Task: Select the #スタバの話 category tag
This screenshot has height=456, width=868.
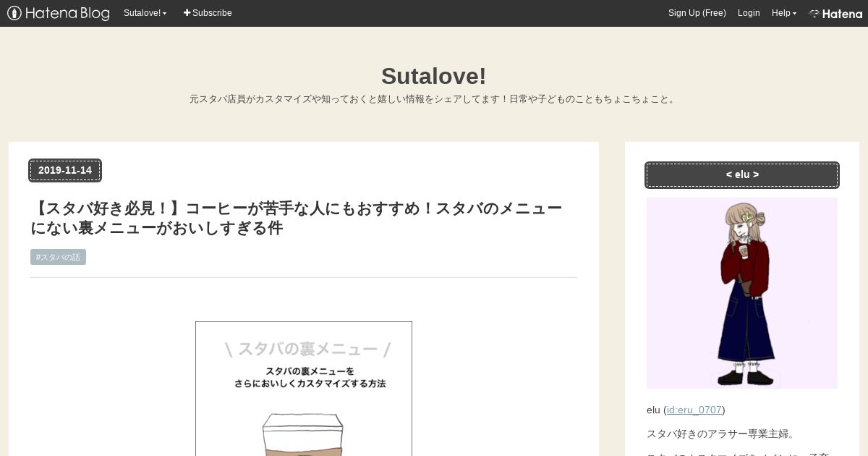Action: tap(58, 257)
